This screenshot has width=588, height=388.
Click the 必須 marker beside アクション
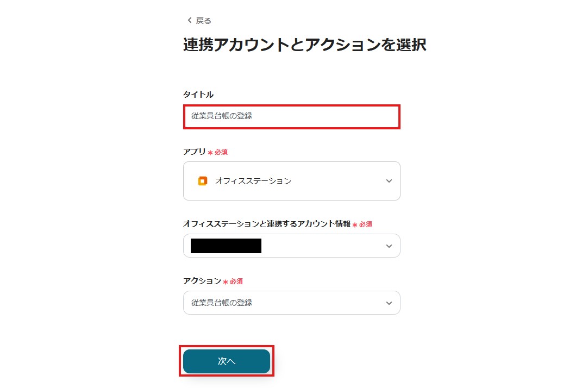(235, 281)
